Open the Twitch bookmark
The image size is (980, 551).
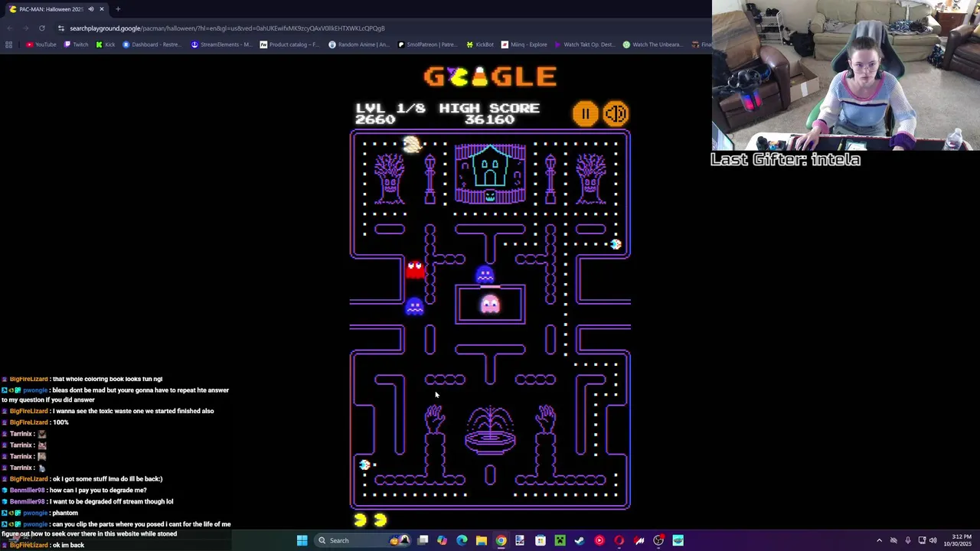click(x=75, y=44)
